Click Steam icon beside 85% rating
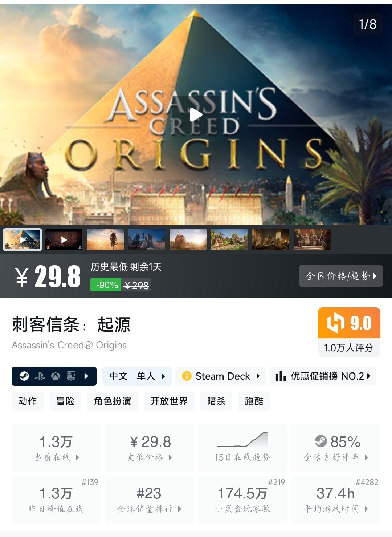Image resolution: width=392 pixels, height=537 pixels. click(321, 441)
